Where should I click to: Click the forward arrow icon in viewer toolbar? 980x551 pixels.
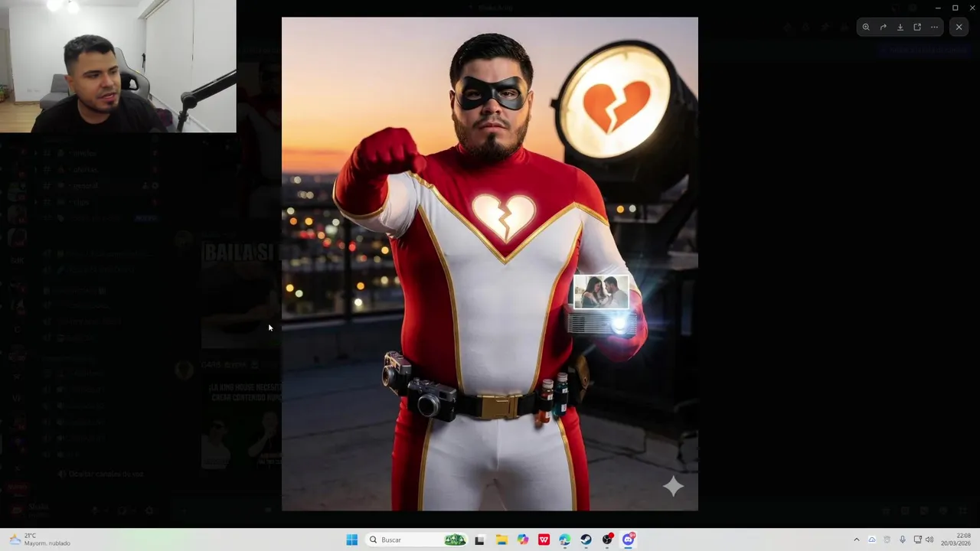[883, 27]
